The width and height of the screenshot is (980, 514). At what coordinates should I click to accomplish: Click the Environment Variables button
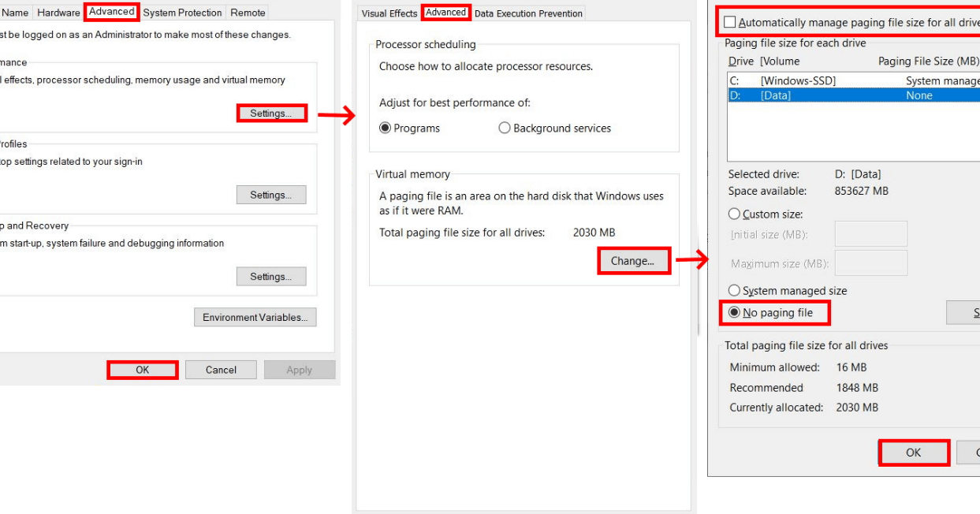[255, 318]
